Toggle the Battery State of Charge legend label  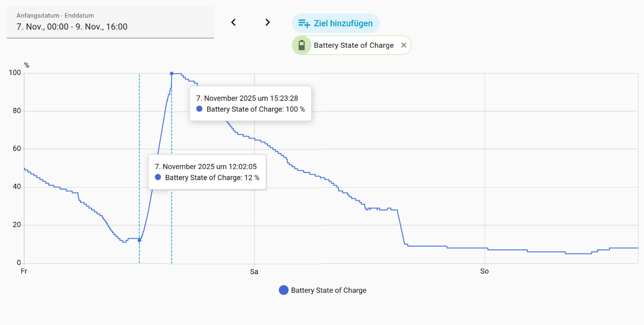coord(329,290)
